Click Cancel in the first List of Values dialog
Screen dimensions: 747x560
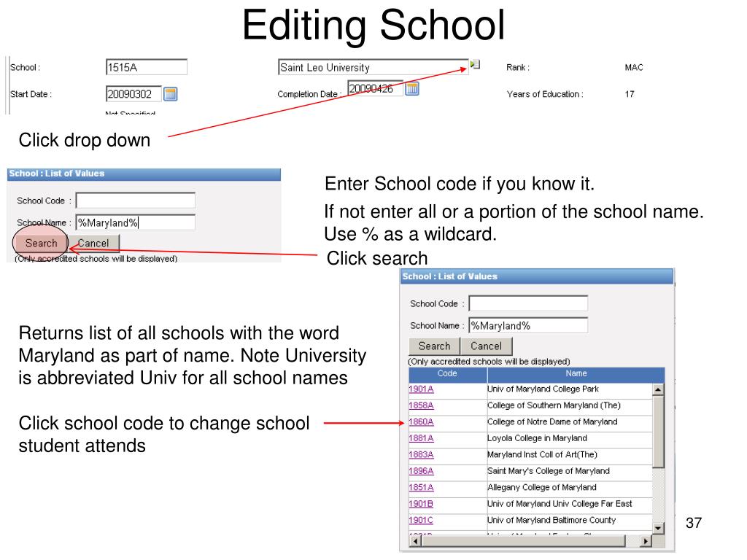93,244
